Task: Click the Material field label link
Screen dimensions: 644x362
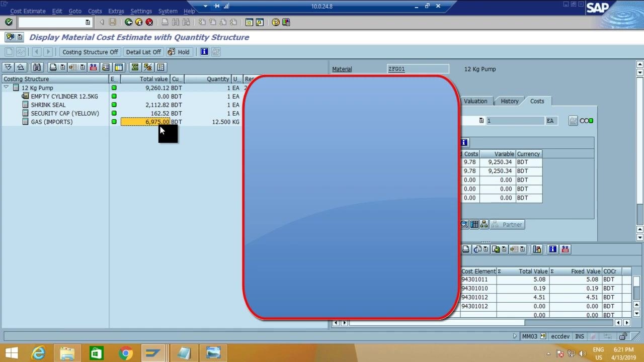Action: coord(342,69)
